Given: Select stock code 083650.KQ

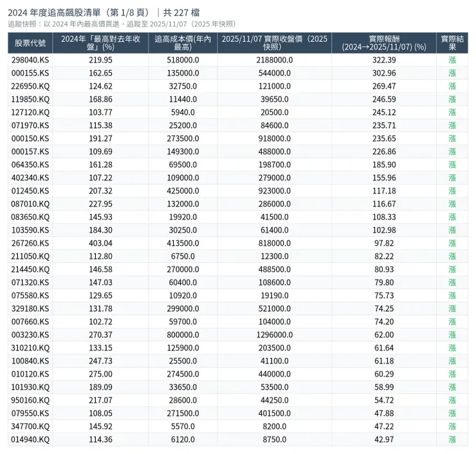Looking at the screenshot, I should tap(30, 217).
